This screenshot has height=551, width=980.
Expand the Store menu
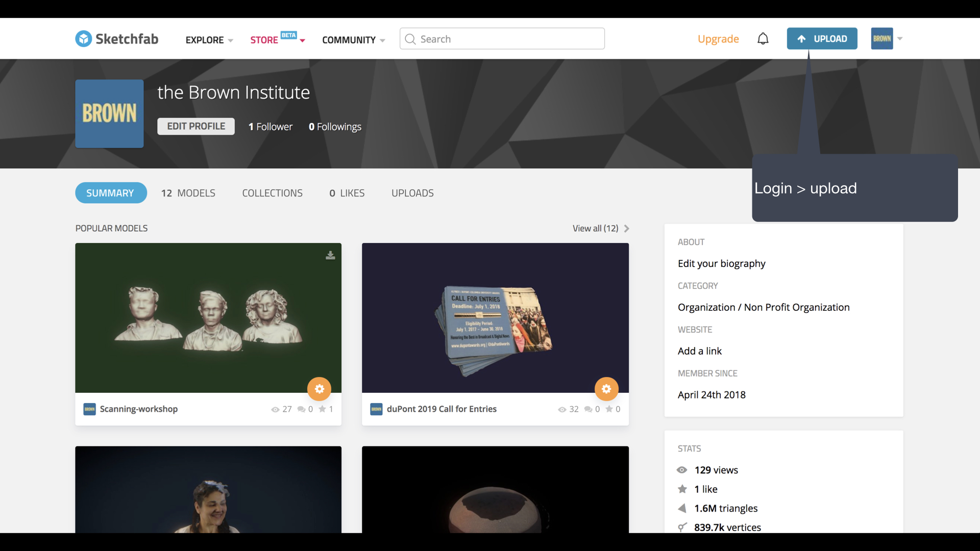(278, 39)
